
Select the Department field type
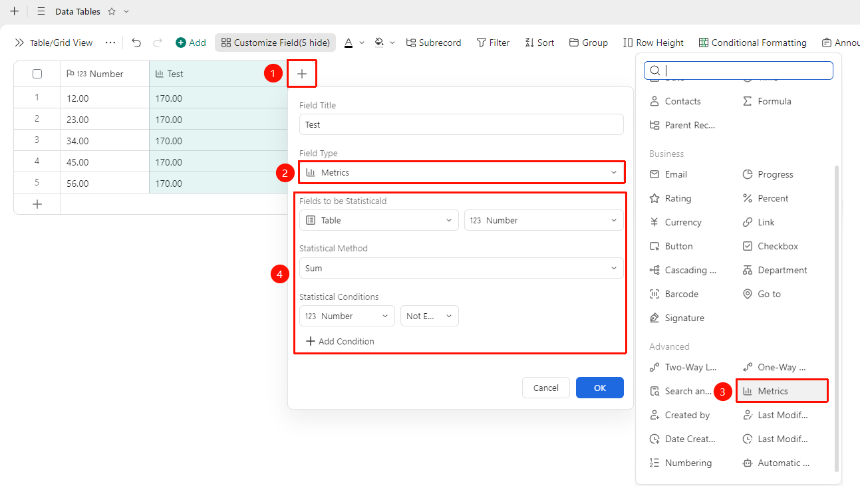pos(774,270)
